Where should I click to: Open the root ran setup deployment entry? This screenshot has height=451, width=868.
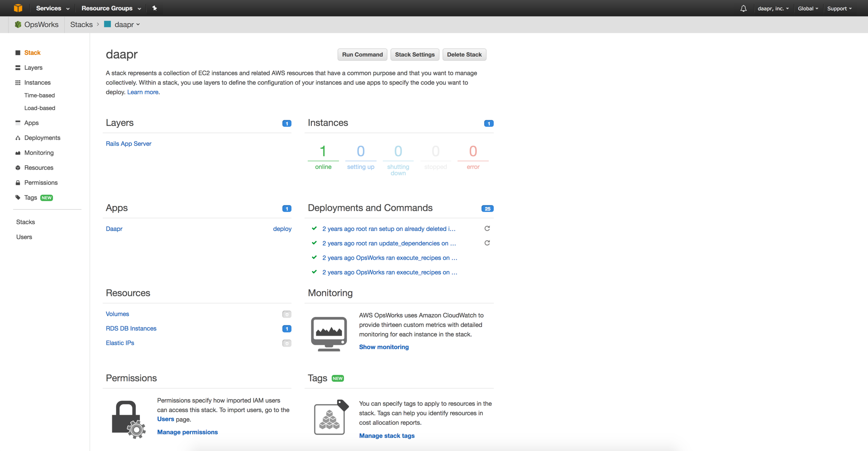pyautogui.click(x=389, y=229)
